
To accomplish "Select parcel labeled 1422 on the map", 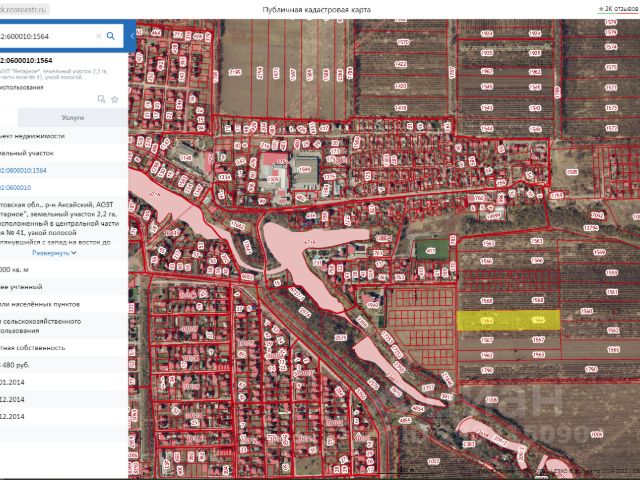I will [x=401, y=64].
